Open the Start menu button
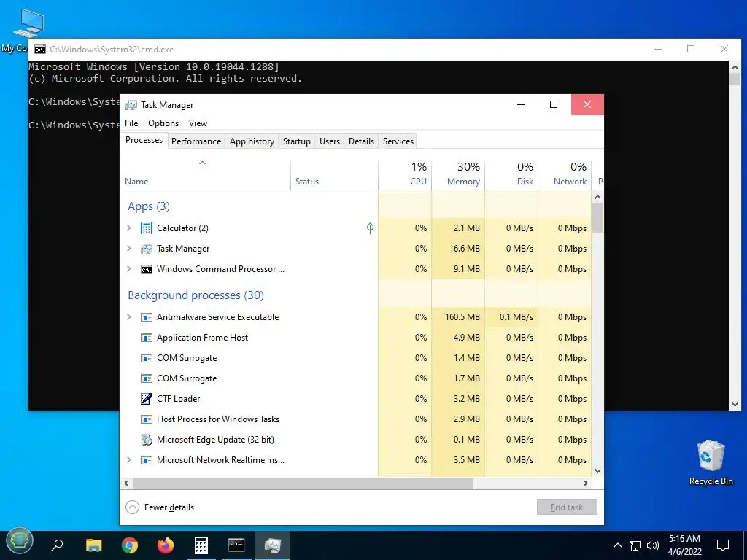Viewport: 747px width, 560px height. tap(19, 542)
